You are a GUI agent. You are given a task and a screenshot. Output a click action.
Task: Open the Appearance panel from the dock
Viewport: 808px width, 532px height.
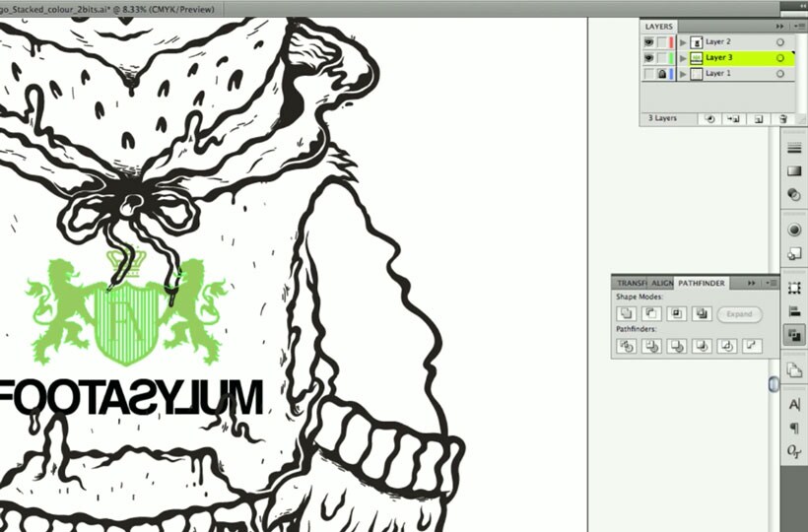pos(794,230)
